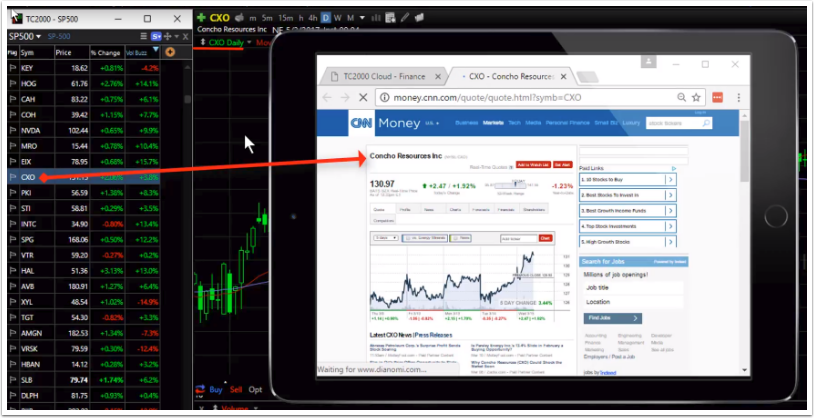Screen dimensions: 814x418
Task: Click the trade arrows icon left of Buy
Action: [x=200, y=389]
